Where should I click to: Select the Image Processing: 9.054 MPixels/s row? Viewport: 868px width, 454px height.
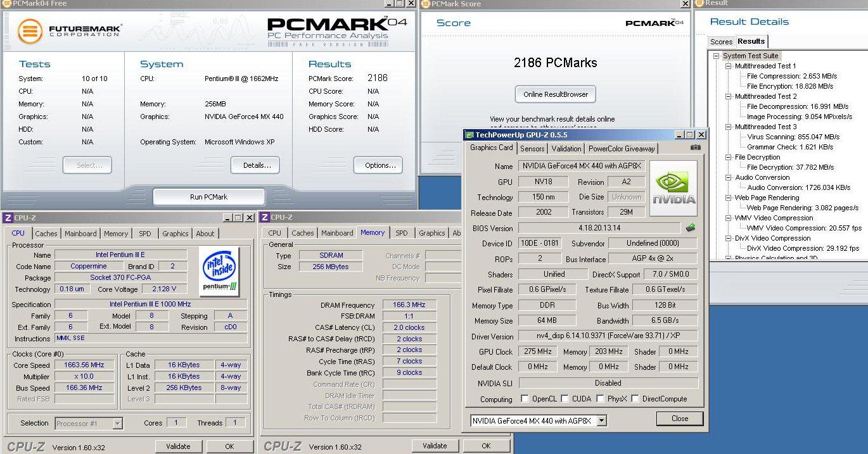(800, 117)
